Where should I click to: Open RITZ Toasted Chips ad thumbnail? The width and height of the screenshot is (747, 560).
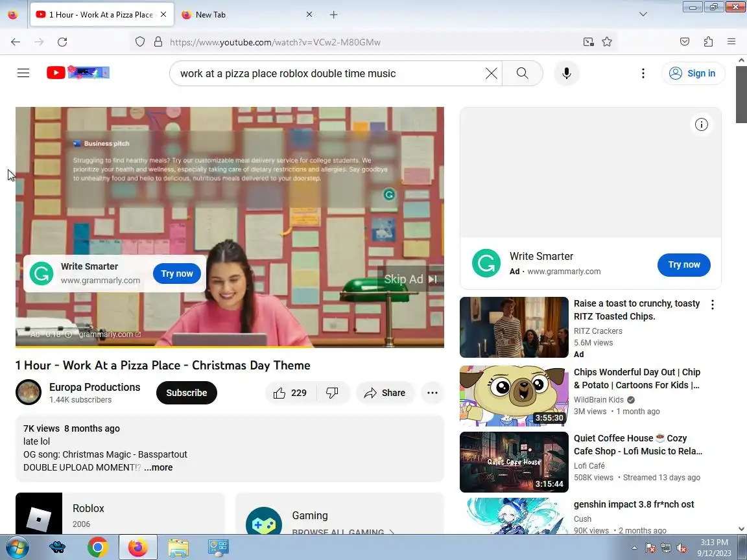pos(514,327)
